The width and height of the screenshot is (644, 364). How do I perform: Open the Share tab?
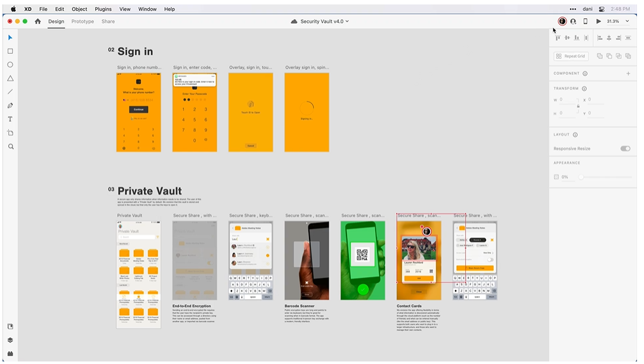108,22
